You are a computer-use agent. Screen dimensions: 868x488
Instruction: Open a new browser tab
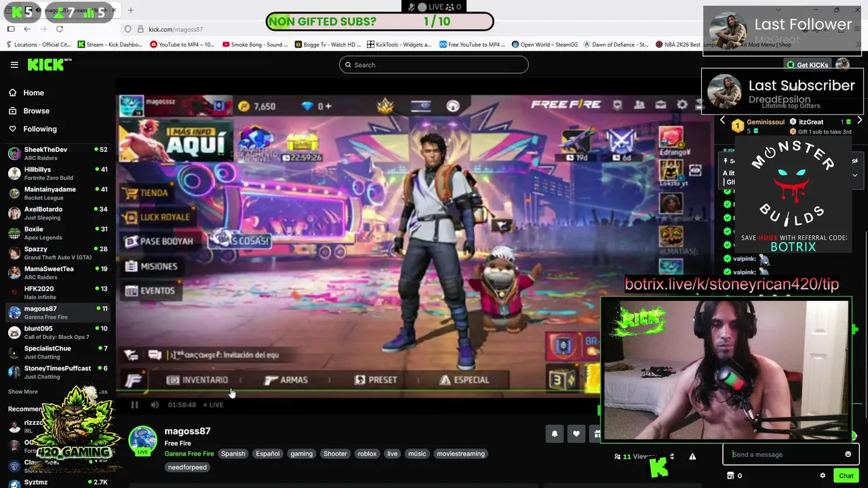click(x=131, y=10)
